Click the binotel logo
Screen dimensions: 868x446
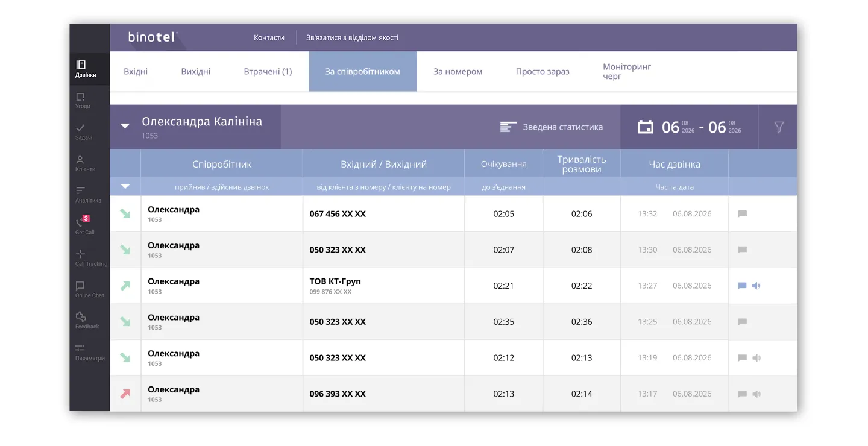(x=153, y=37)
